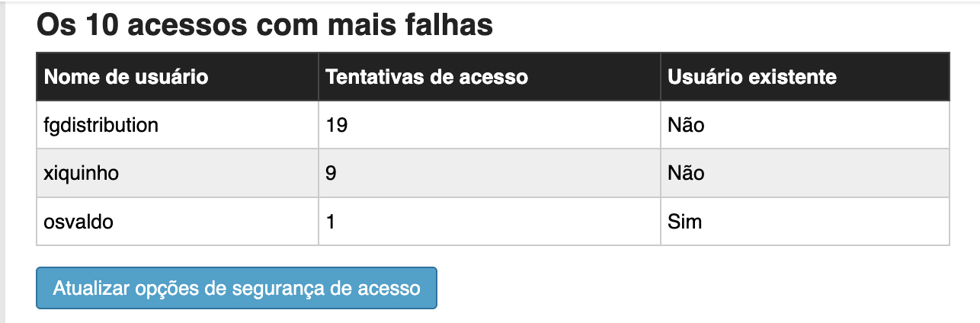Select the Tentativas de acesso column header
Viewport: 980px width, 323px height.
click(x=489, y=76)
